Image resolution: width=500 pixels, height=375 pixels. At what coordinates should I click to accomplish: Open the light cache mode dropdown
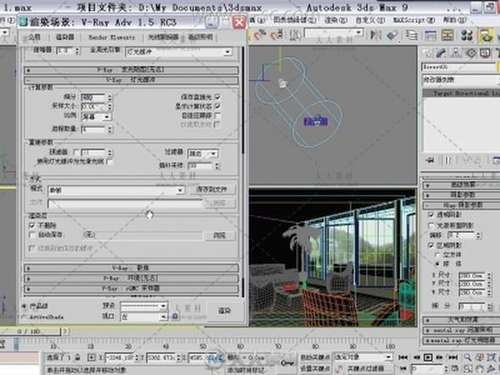pos(116,190)
